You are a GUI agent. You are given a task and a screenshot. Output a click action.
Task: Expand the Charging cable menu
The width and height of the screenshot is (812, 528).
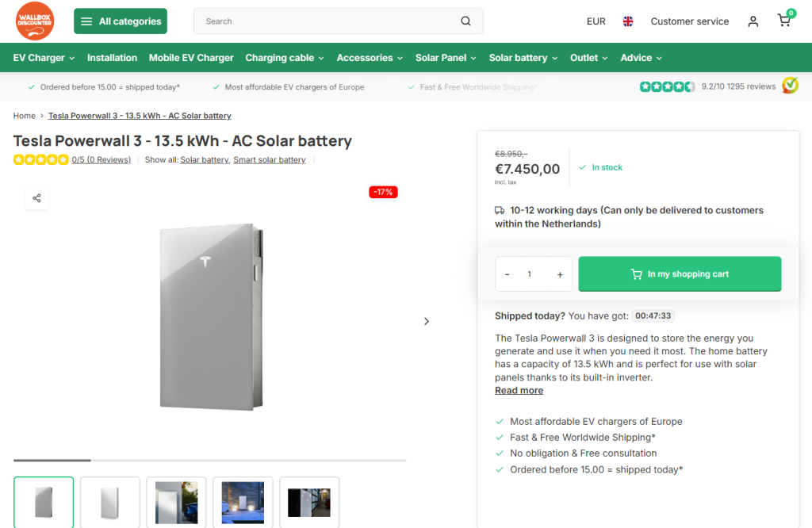285,57
